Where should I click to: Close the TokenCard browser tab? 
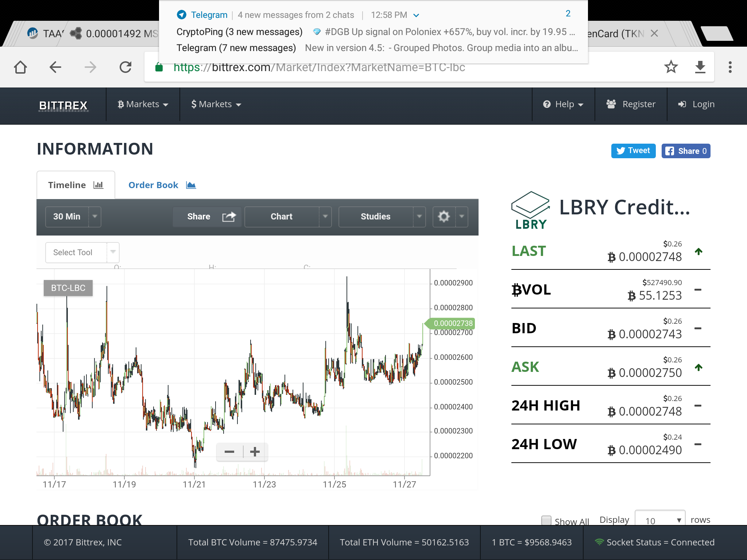pos(654,34)
